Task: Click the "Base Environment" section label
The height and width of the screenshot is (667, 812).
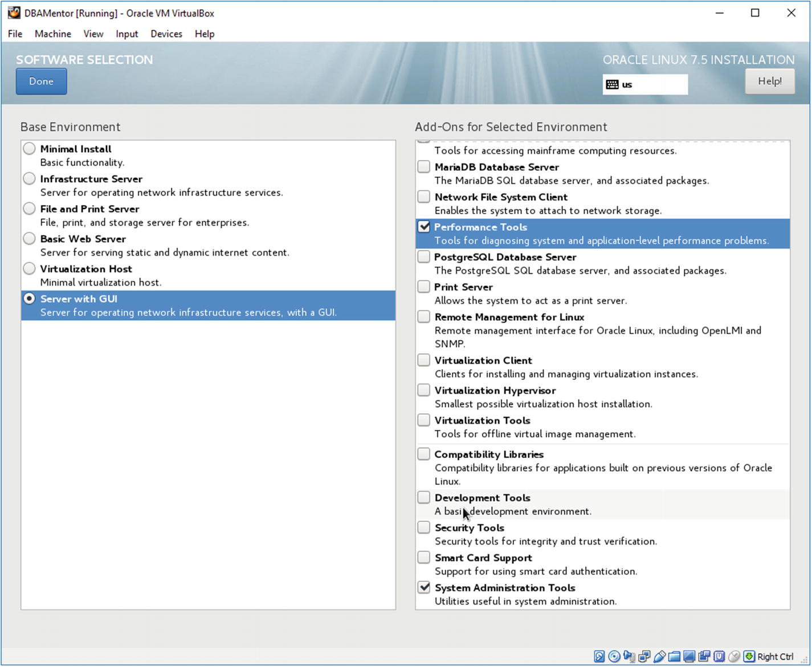Action: 71,127
